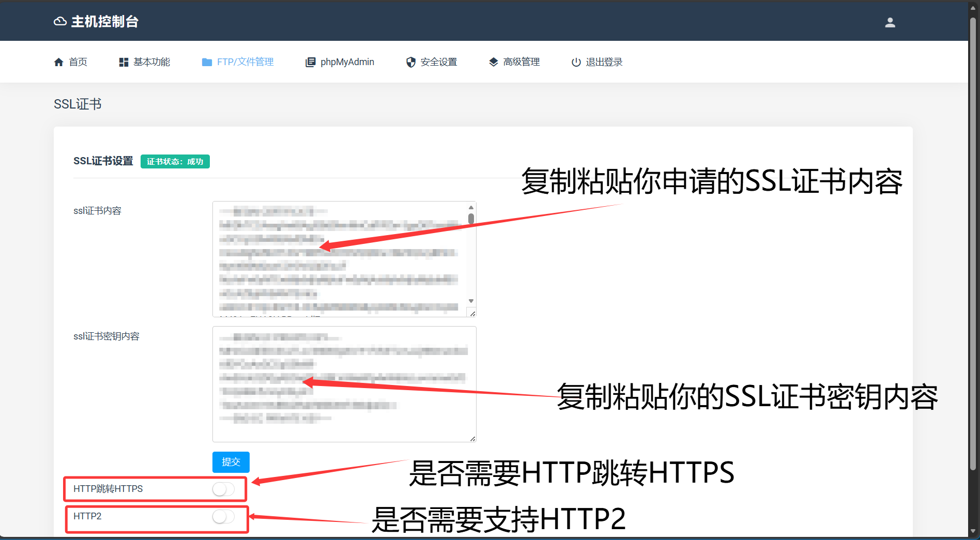Click the phpMyAdmin database icon
The height and width of the screenshot is (540, 980).
coord(310,62)
